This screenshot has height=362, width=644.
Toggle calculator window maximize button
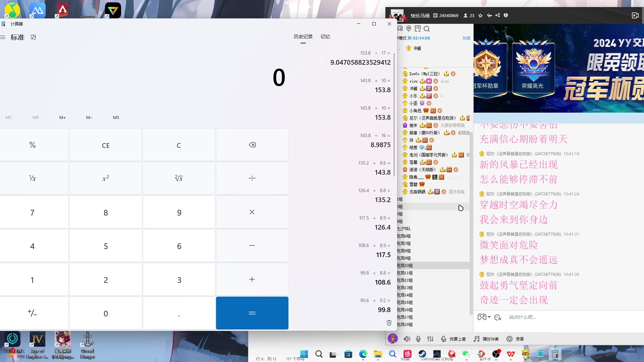point(374,24)
